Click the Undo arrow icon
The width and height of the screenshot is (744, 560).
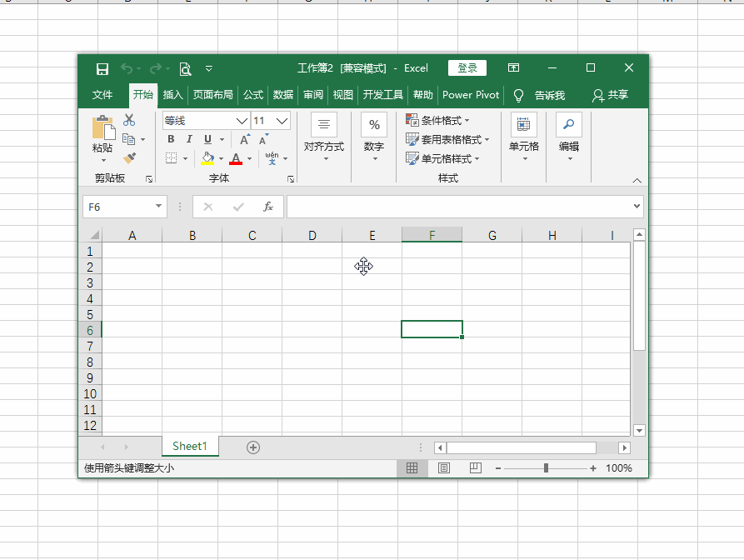coord(126,69)
